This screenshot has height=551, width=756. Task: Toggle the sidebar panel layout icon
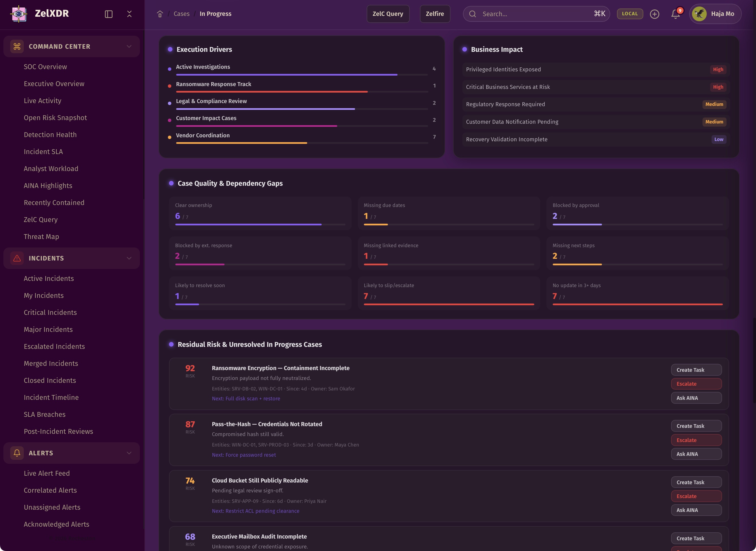pos(108,14)
